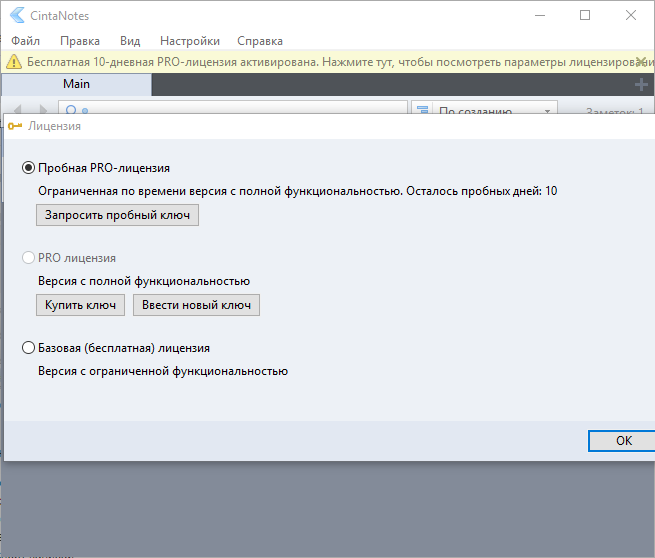The height and width of the screenshot is (558, 655).
Task: Click the key icon in Лицензия dialog
Action: 15,126
